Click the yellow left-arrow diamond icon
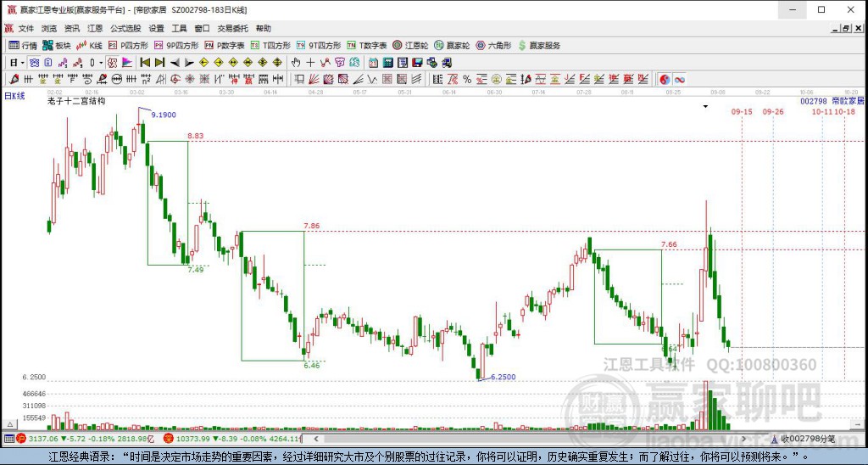The height and width of the screenshot is (465, 868). click(203, 63)
